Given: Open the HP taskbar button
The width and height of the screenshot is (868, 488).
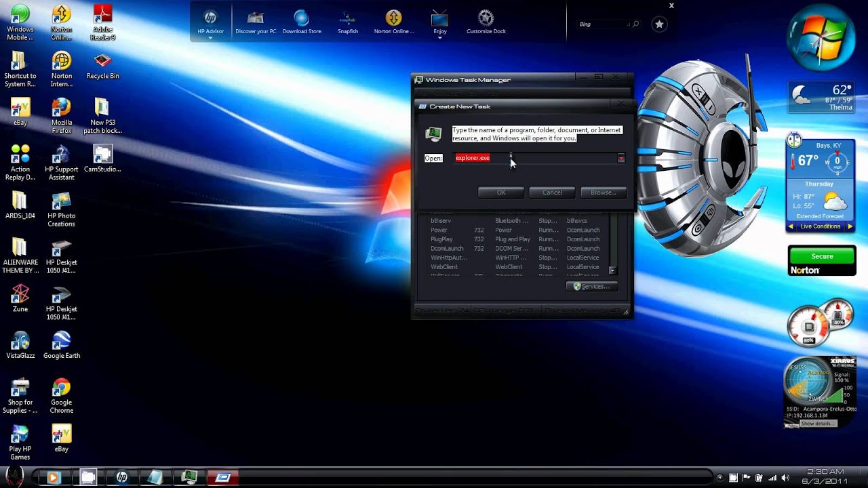Looking at the screenshot, I should [122, 477].
